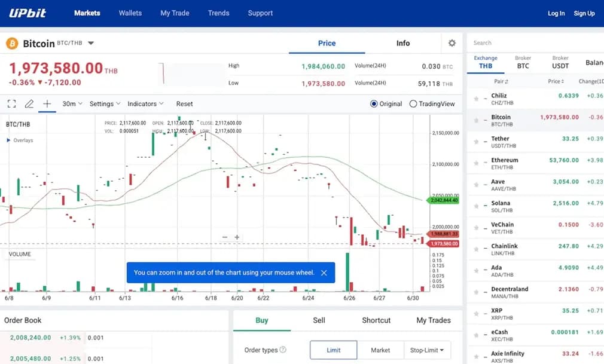The width and height of the screenshot is (604, 364).
Task: Sort list by Pair column
Action: tap(501, 81)
